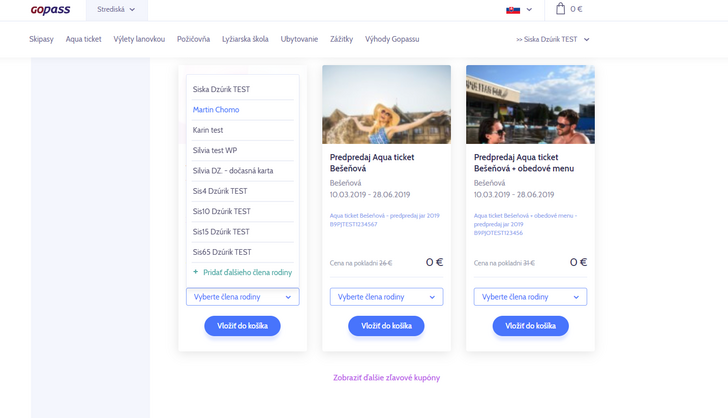Pick Silvia test WP from the list
728x418 pixels.
tap(243, 150)
